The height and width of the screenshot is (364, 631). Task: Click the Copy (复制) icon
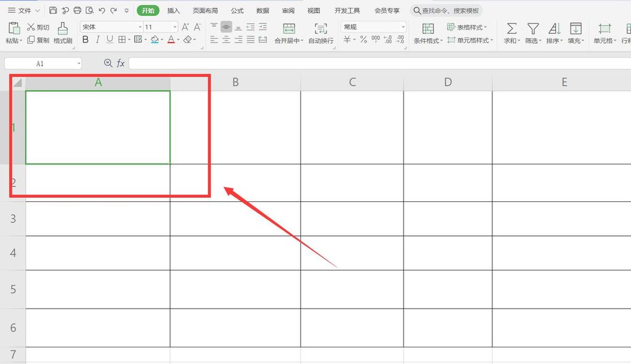tap(31, 39)
